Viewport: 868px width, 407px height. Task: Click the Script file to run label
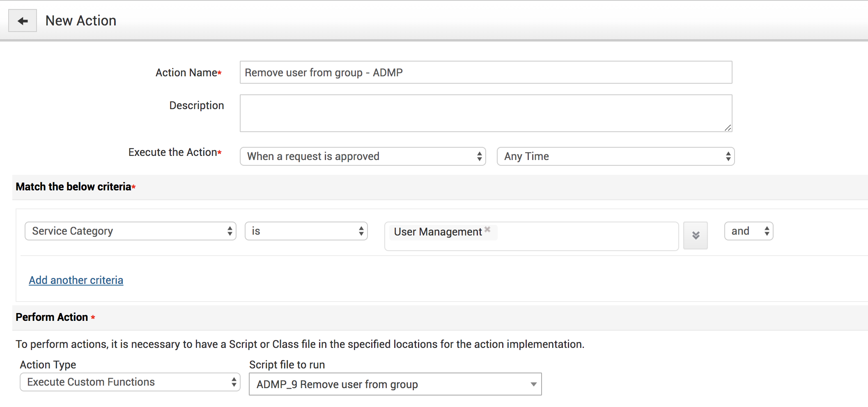(287, 365)
